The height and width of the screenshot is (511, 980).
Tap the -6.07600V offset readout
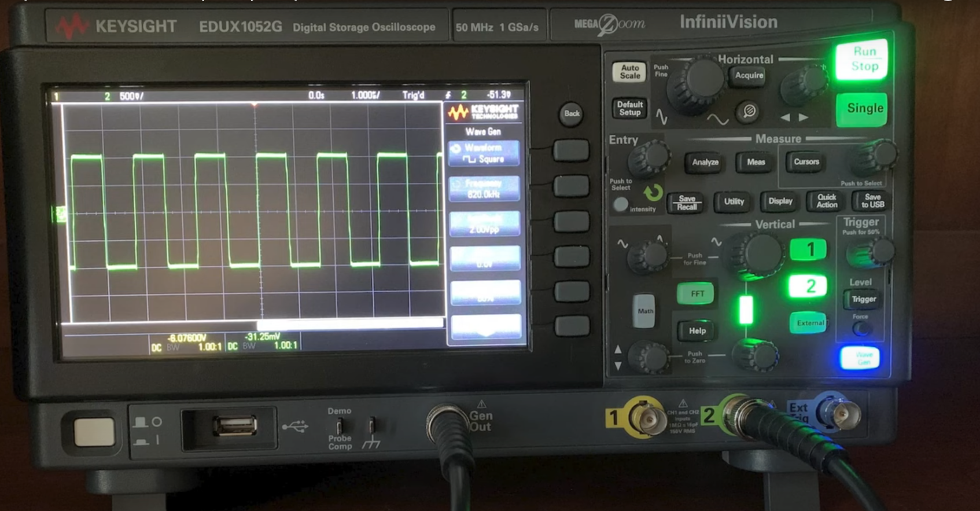(186, 337)
